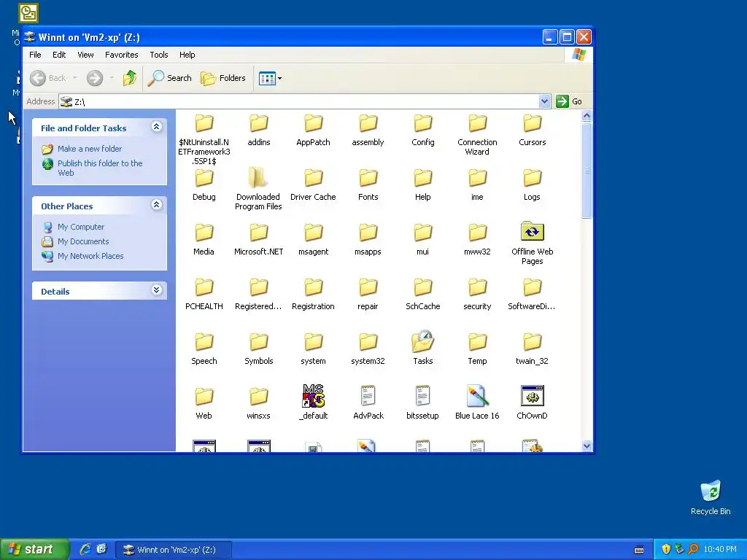
Task: Select the Tasks scheduled folder icon
Action: tap(422, 341)
